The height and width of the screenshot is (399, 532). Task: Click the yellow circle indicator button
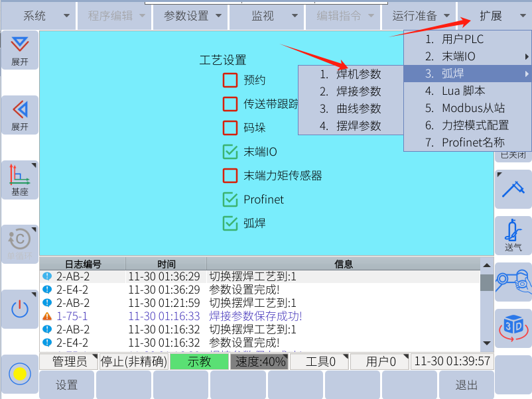[20, 373]
